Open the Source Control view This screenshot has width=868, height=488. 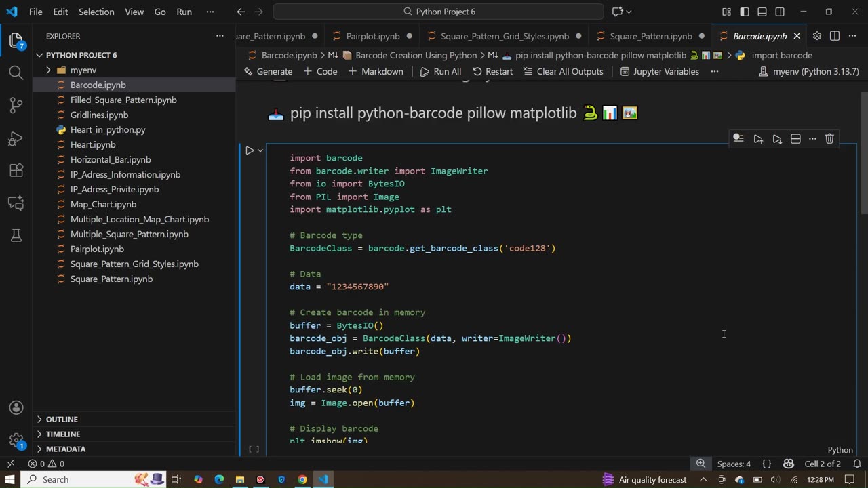16,105
